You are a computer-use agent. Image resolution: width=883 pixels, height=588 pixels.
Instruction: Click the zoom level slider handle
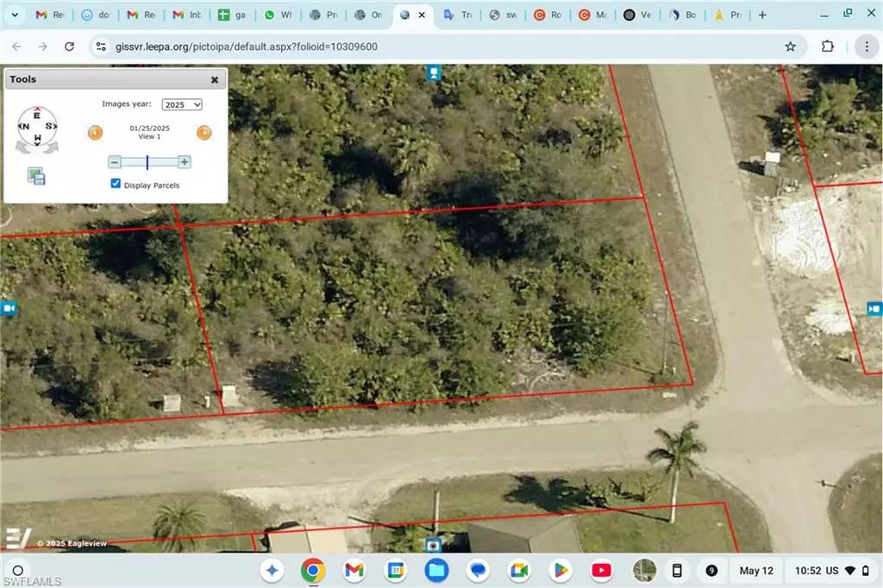148,161
